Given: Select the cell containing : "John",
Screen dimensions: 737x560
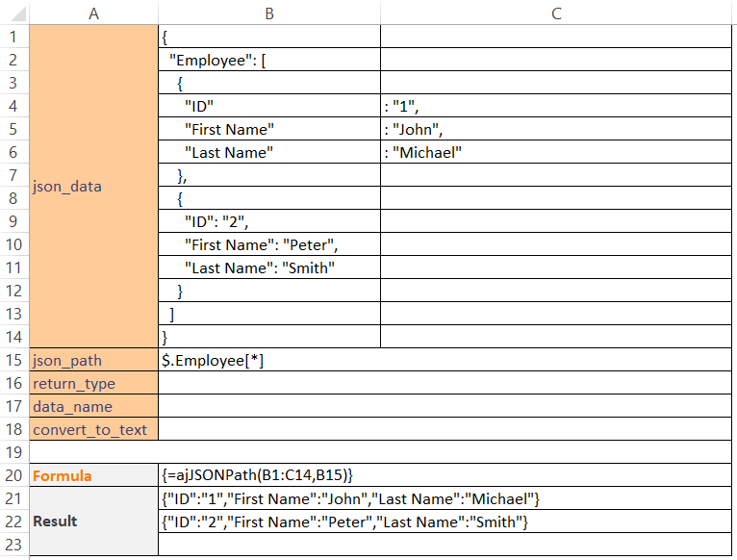Looking at the screenshot, I should (556, 129).
